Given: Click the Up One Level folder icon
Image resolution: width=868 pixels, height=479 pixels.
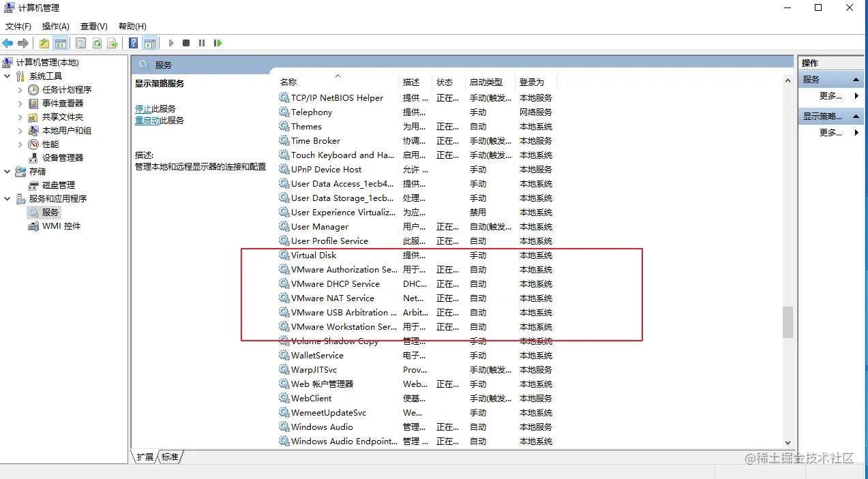Looking at the screenshot, I should point(44,43).
